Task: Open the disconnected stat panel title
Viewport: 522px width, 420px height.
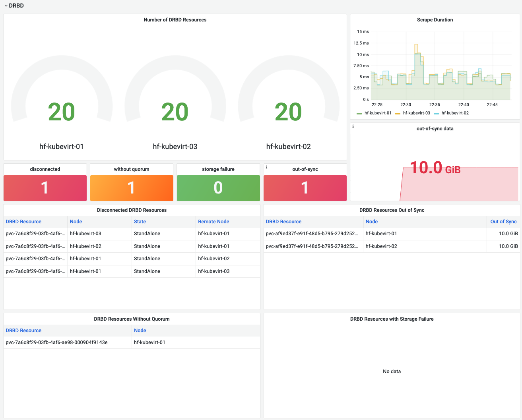Action: pyautogui.click(x=45, y=169)
